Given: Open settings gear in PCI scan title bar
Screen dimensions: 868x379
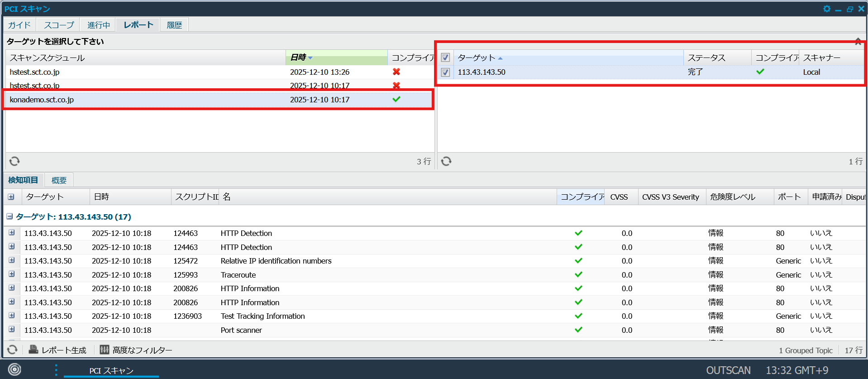Looking at the screenshot, I should 826,9.
